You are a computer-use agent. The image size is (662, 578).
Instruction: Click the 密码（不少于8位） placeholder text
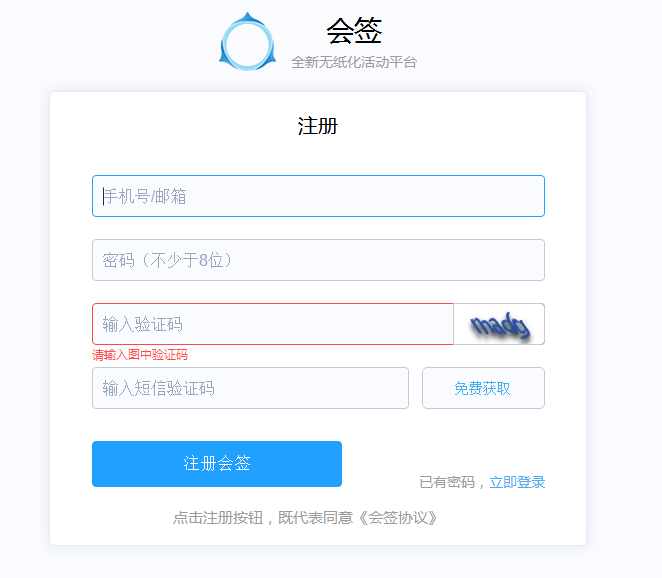tap(168, 260)
